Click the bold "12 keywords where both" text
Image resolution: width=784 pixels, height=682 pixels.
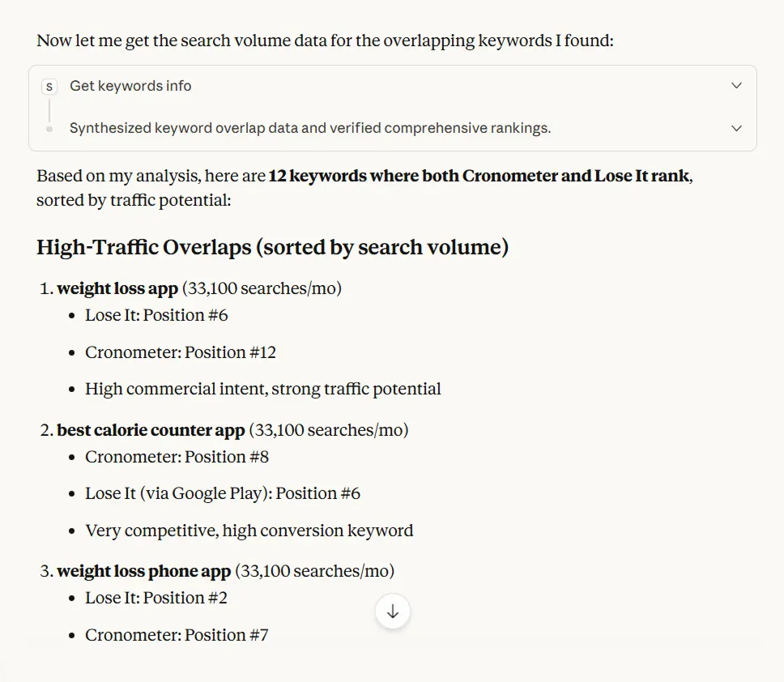[x=364, y=176]
